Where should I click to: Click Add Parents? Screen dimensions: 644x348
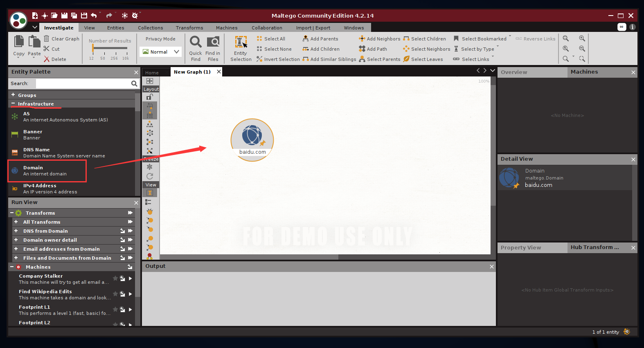[320, 39]
